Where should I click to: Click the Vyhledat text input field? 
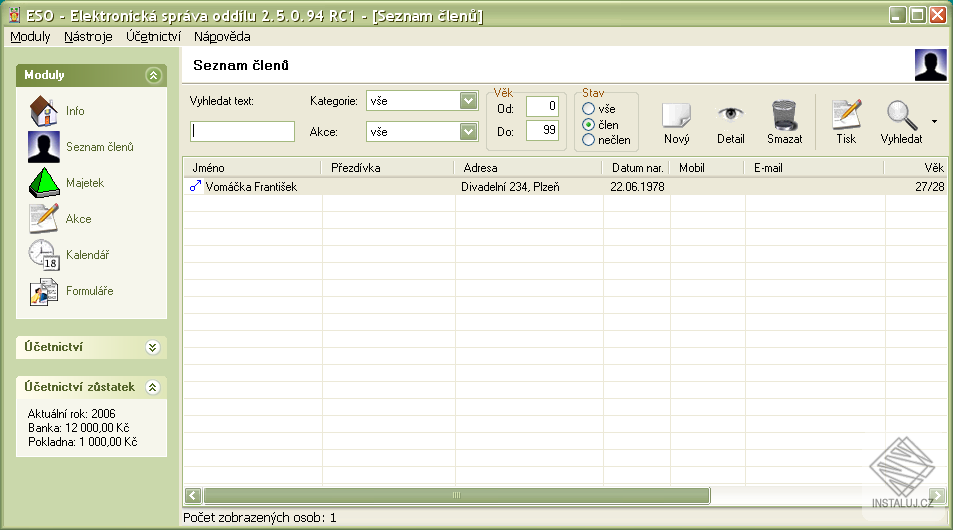point(242,131)
